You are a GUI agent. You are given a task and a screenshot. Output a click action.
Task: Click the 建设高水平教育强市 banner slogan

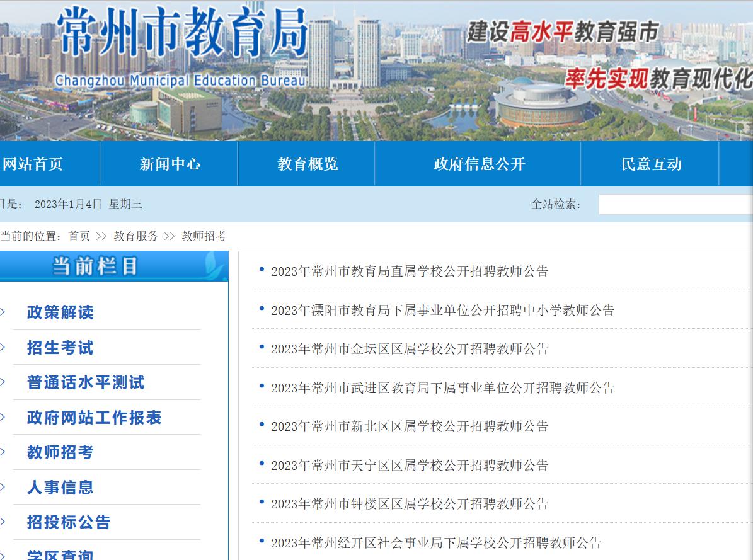pos(563,31)
